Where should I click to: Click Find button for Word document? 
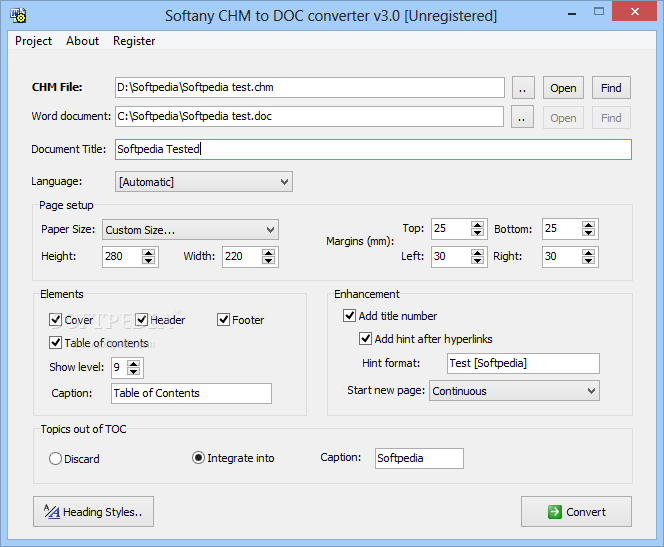point(611,117)
